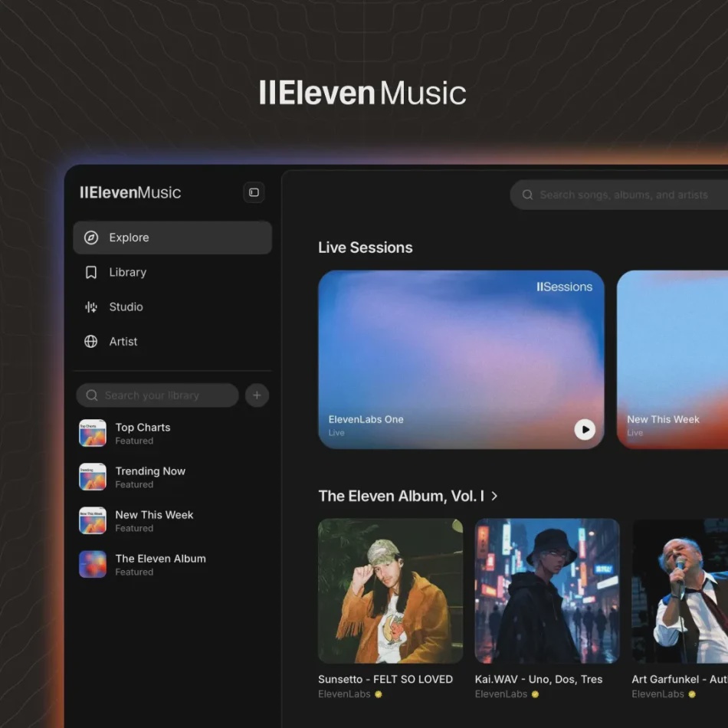The height and width of the screenshot is (728, 728).
Task: Open the Library menu item
Action: pos(172,273)
